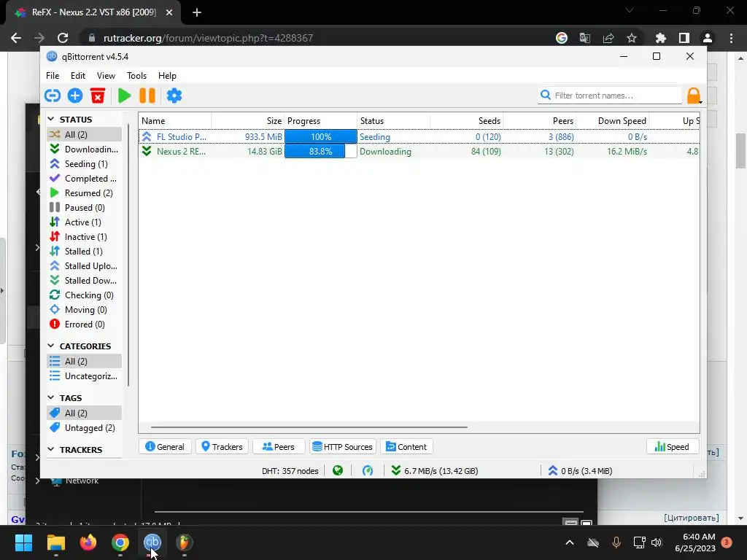Screen dimensions: 747x560
Task: Open the Speed graph tab
Action: 672,447
